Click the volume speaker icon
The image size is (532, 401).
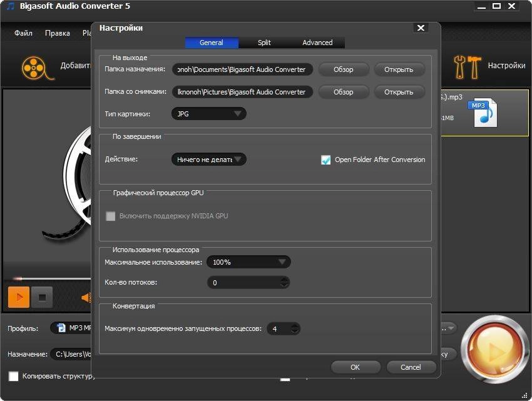click(x=86, y=298)
